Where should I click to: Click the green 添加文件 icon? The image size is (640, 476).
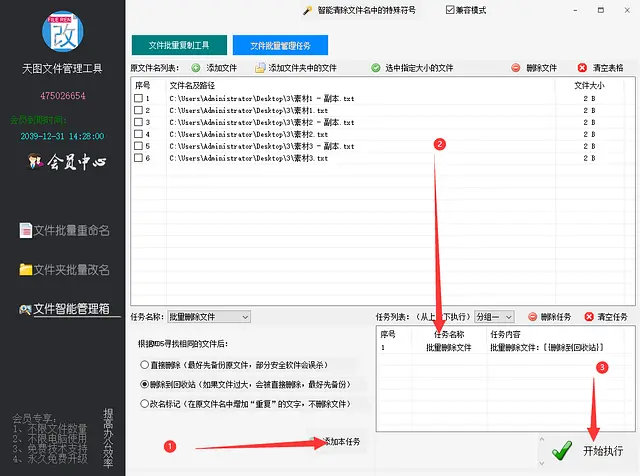tap(196, 68)
